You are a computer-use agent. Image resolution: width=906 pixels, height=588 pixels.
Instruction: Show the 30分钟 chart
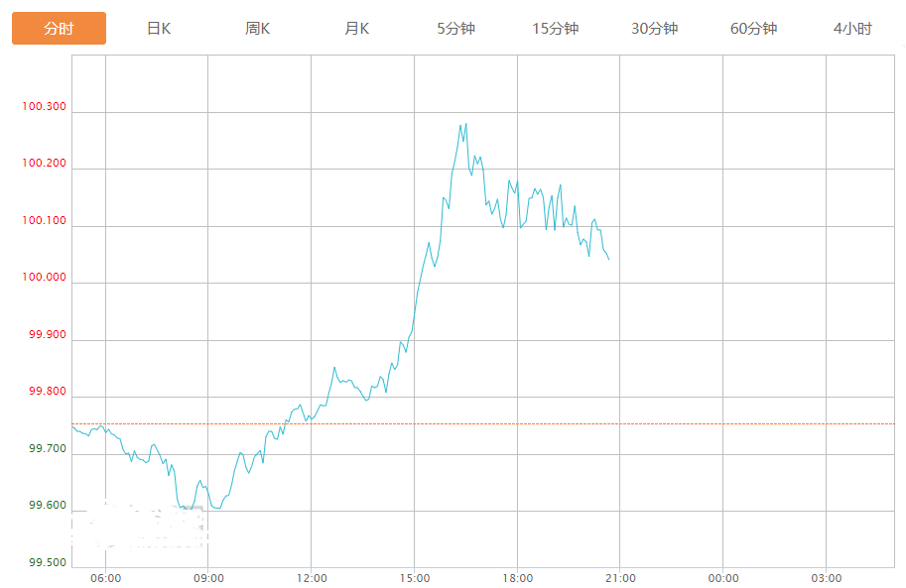[x=654, y=29]
